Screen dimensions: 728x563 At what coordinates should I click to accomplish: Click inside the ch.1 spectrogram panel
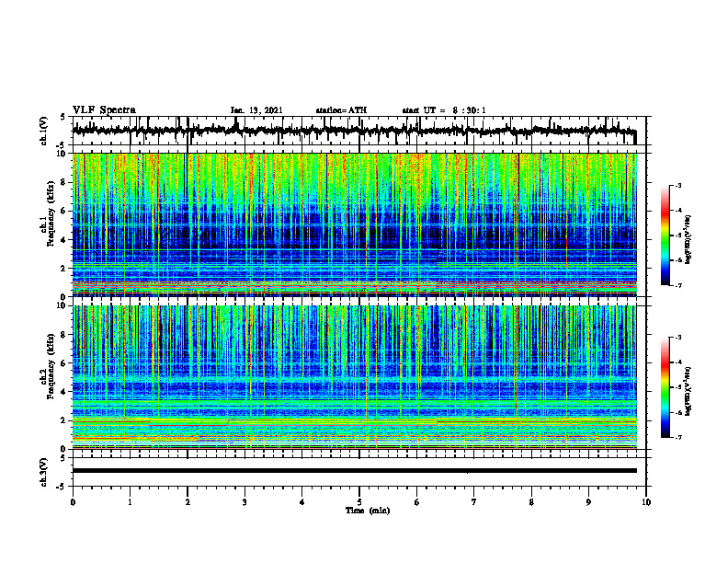click(354, 224)
